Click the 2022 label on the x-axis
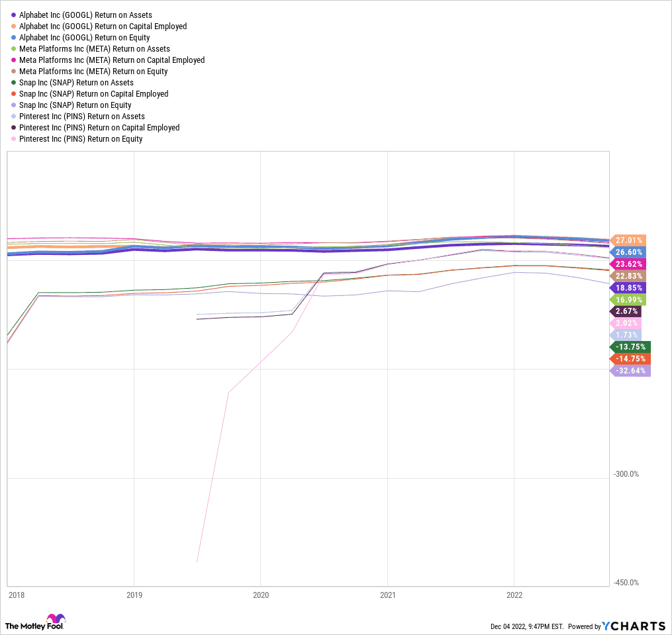672x635 pixels. 514,595
